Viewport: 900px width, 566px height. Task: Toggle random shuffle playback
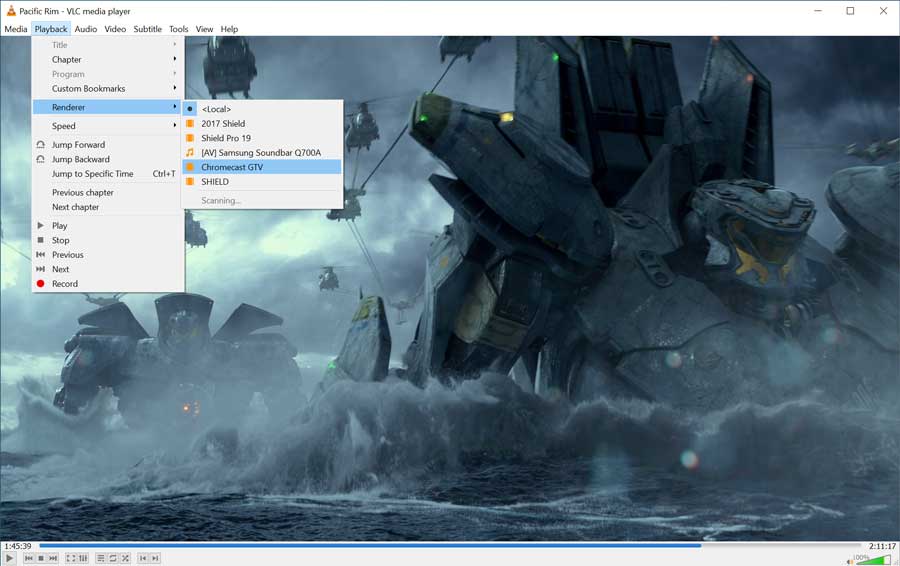pyautogui.click(x=125, y=558)
